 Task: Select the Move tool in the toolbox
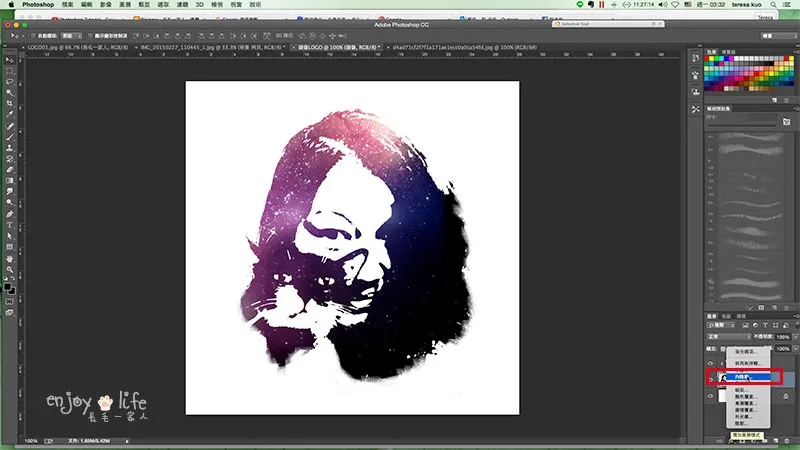[x=10, y=60]
